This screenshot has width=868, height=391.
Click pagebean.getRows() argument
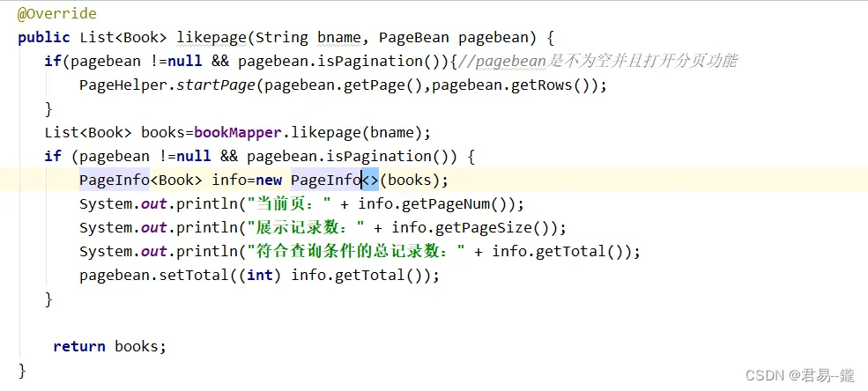(x=513, y=85)
